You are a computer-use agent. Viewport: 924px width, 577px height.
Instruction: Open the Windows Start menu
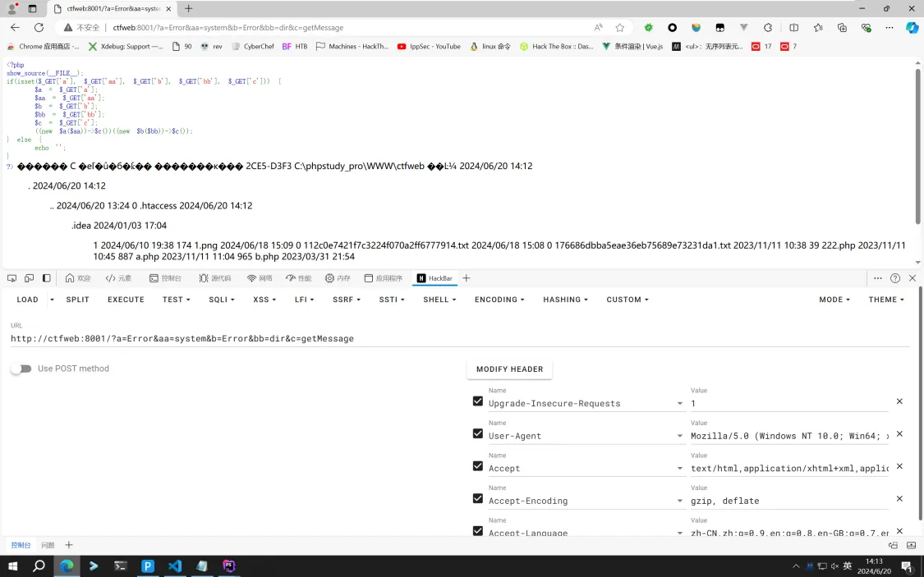coord(12,566)
